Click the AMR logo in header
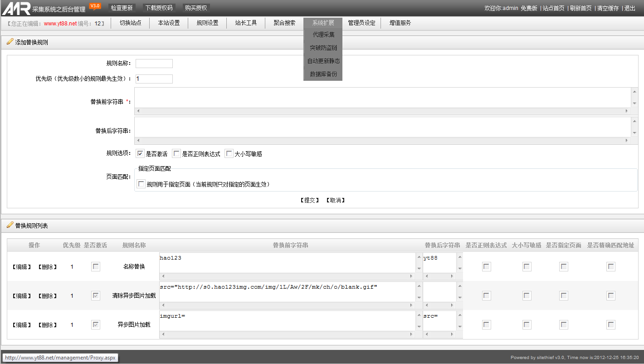Image resolution: width=644 pixels, height=364 pixels. [16, 8]
